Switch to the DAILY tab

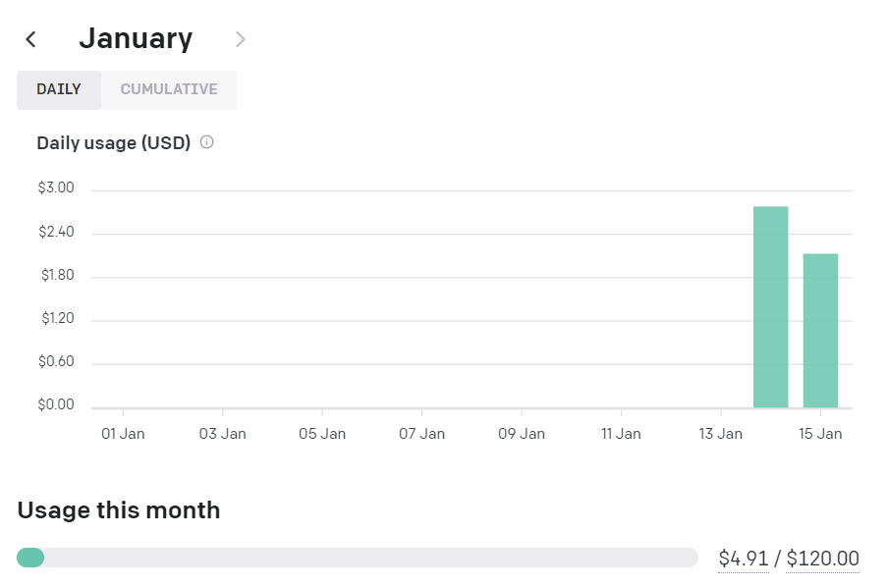coord(59,89)
